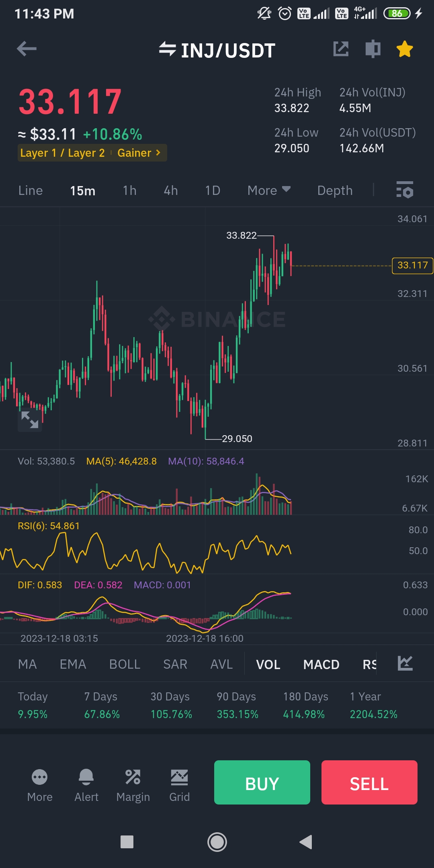Tap the 24h Low value 29.050

(292, 148)
